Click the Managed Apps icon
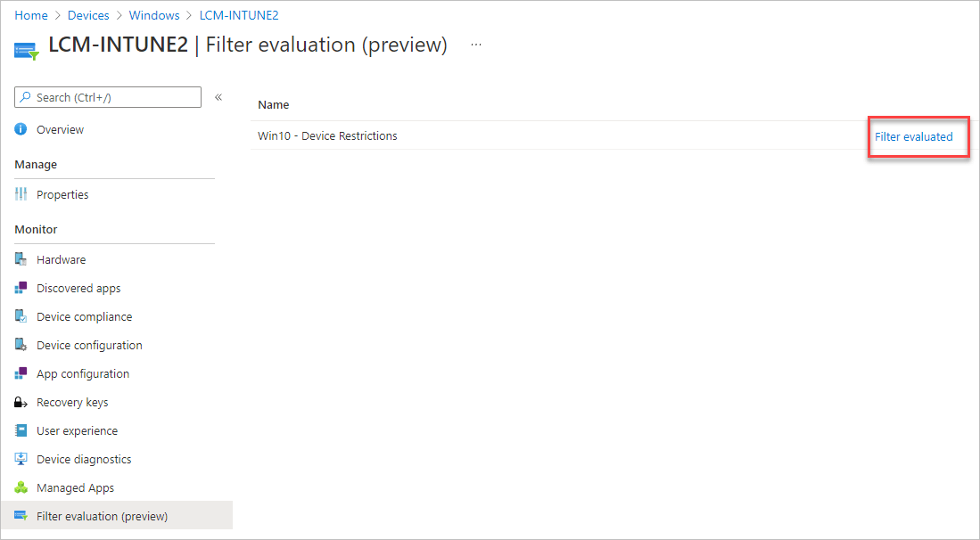The height and width of the screenshot is (540, 980). (x=21, y=487)
